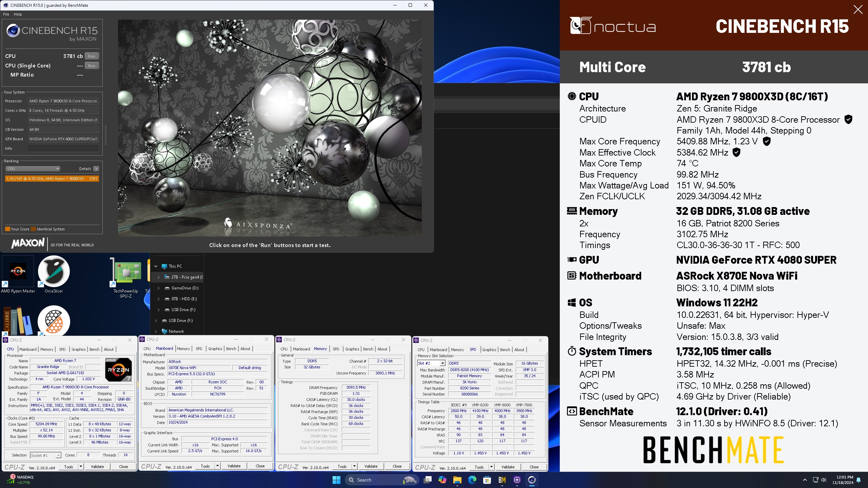The width and height of the screenshot is (868, 488).
Task: Click the X870E Nova WiFi model field
Action: (x=199, y=368)
